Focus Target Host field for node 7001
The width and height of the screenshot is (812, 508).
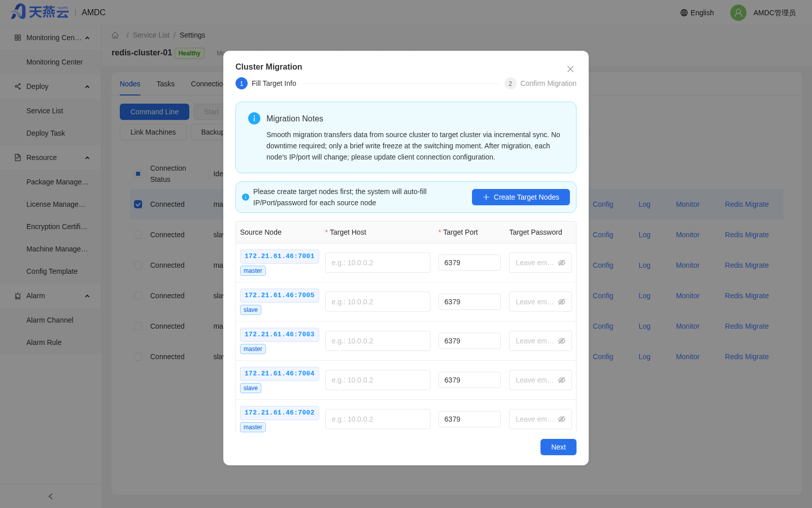click(378, 263)
